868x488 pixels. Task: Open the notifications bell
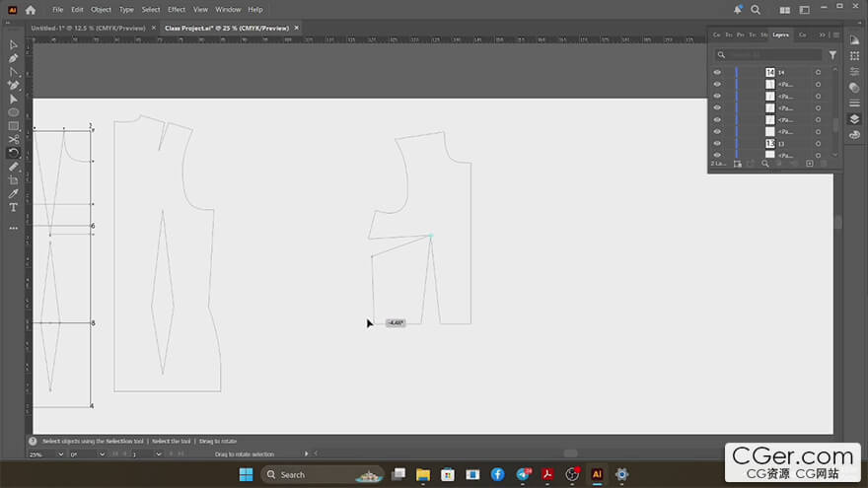738,10
